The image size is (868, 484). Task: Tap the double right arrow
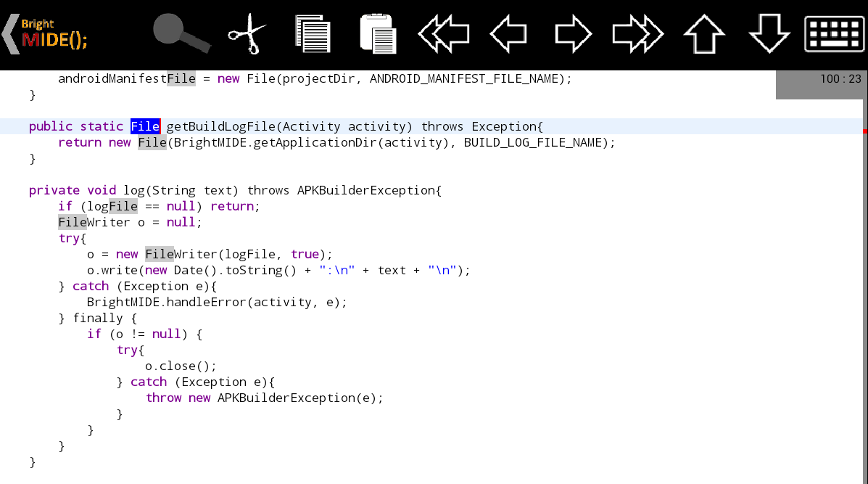637,34
